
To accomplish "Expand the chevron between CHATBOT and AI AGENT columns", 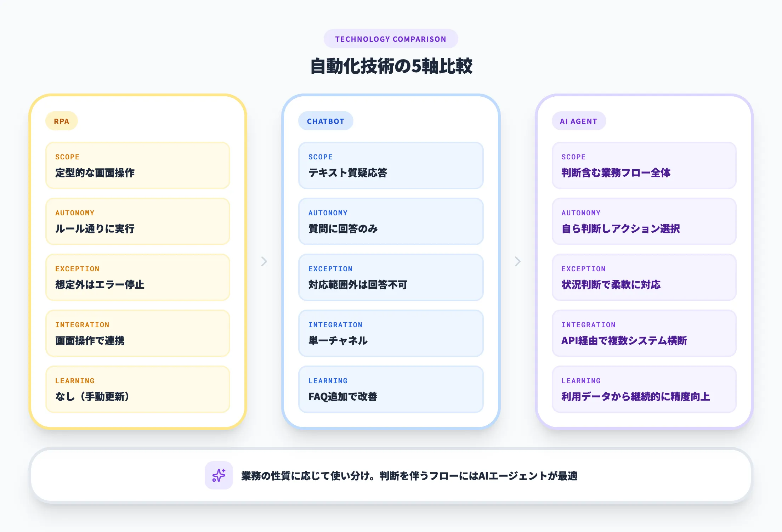I will pyautogui.click(x=518, y=262).
